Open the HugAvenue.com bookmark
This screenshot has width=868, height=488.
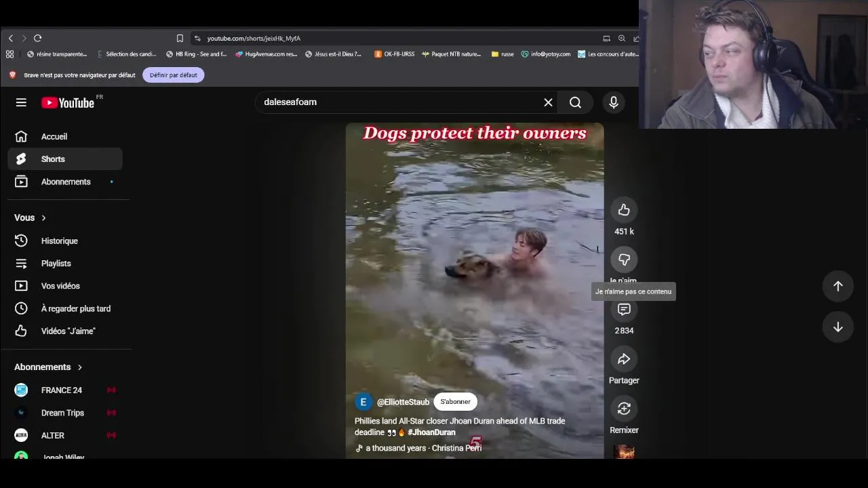pos(267,54)
